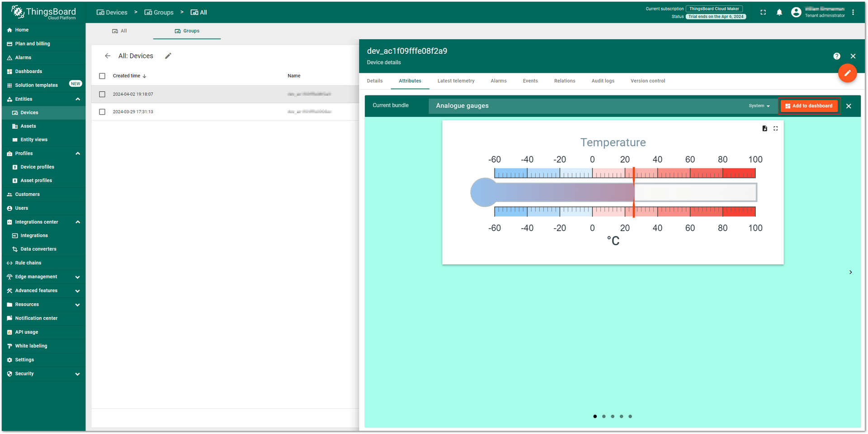Sort by the Name column
Screen dimensions: 868x434
tap(294, 76)
